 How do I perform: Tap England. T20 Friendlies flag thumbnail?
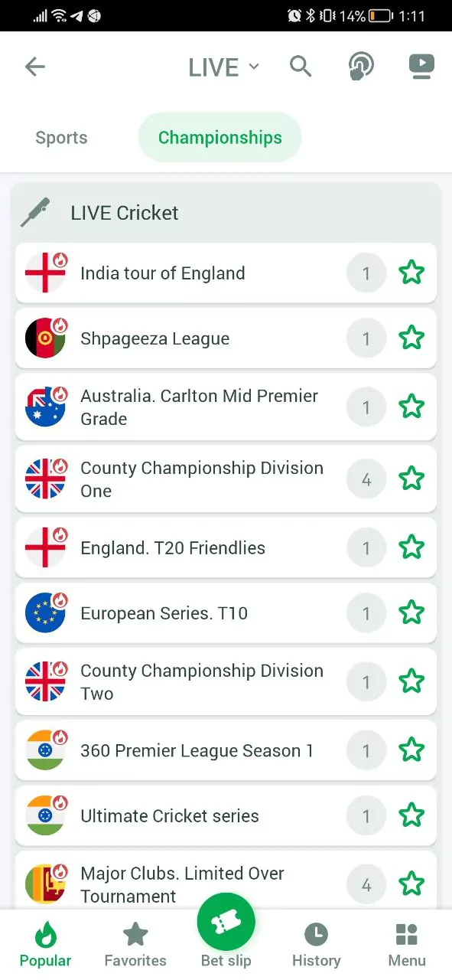46,548
